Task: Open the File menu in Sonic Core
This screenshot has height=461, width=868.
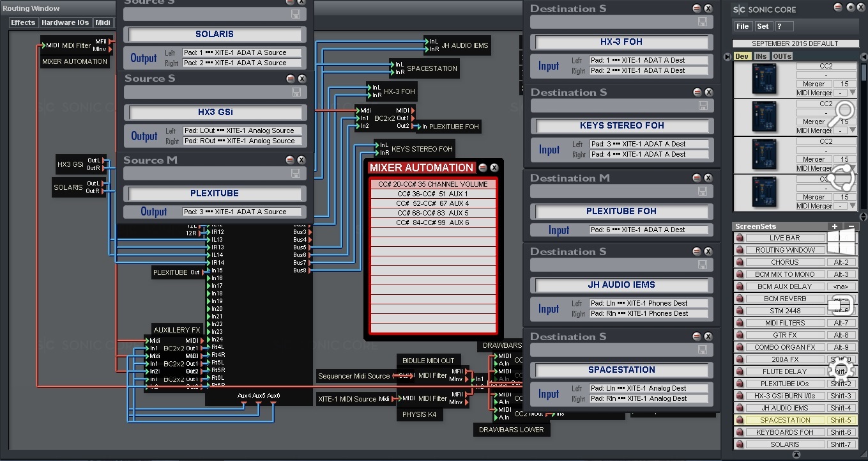Action: pyautogui.click(x=743, y=26)
